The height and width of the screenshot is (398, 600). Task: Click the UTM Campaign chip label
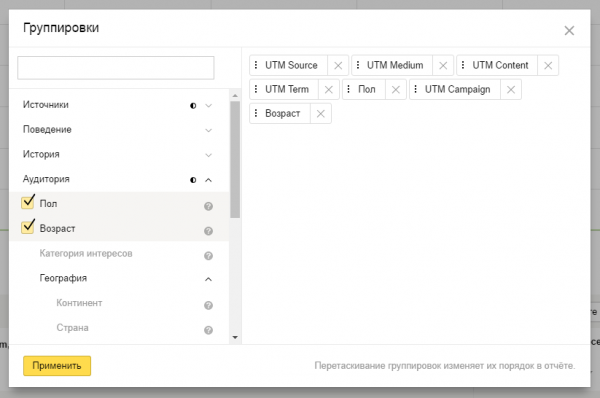[457, 90]
